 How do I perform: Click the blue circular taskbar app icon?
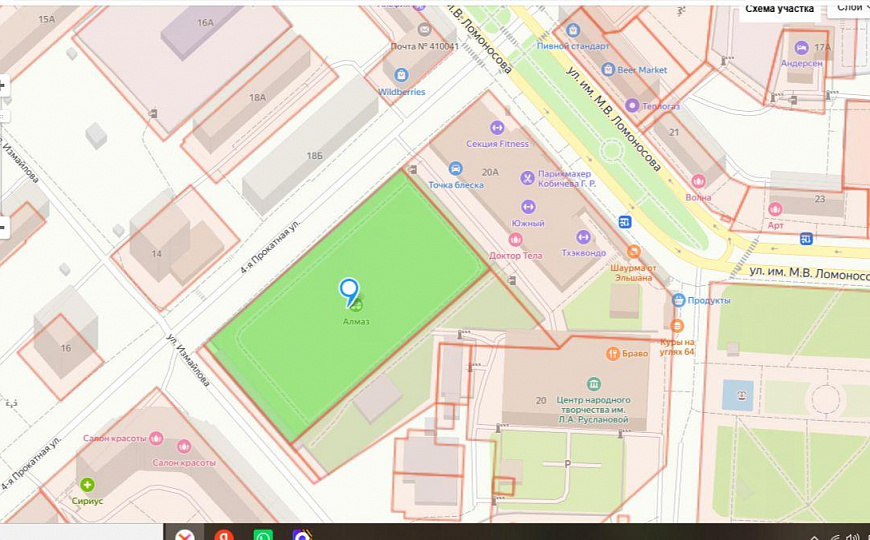tap(302, 534)
